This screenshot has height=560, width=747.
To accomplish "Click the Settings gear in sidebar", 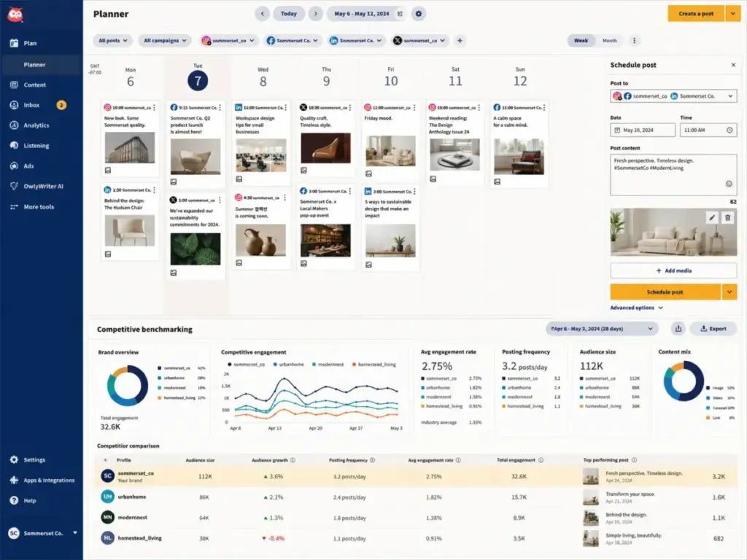I will click(15, 459).
